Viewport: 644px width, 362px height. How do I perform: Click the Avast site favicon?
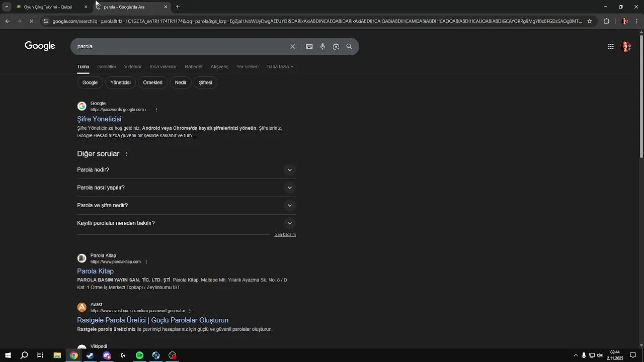[x=82, y=307]
